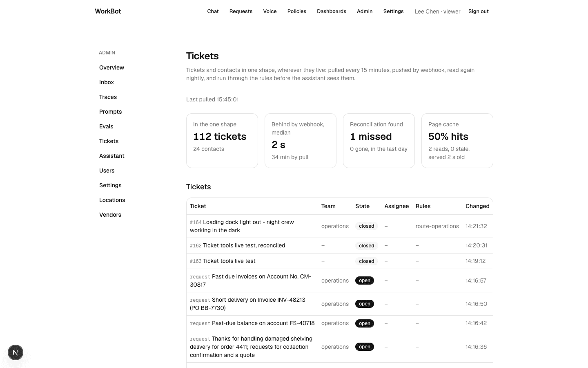This screenshot has width=588, height=368.
Task: Click request Past due invoices on Account CM-30817
Action: (x=251, y=280)
